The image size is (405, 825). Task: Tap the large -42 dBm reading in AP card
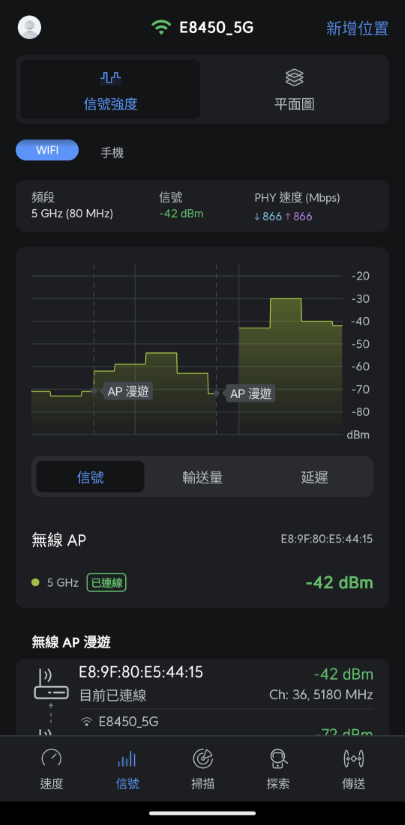click(x=339, y=582)
